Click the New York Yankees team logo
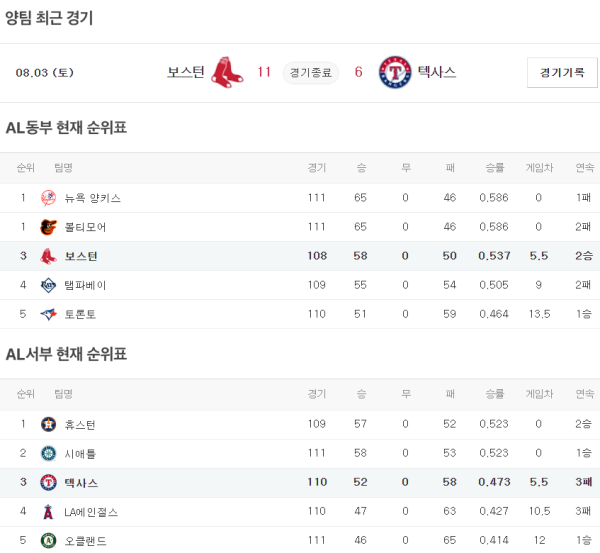 [x=48, y=198]
